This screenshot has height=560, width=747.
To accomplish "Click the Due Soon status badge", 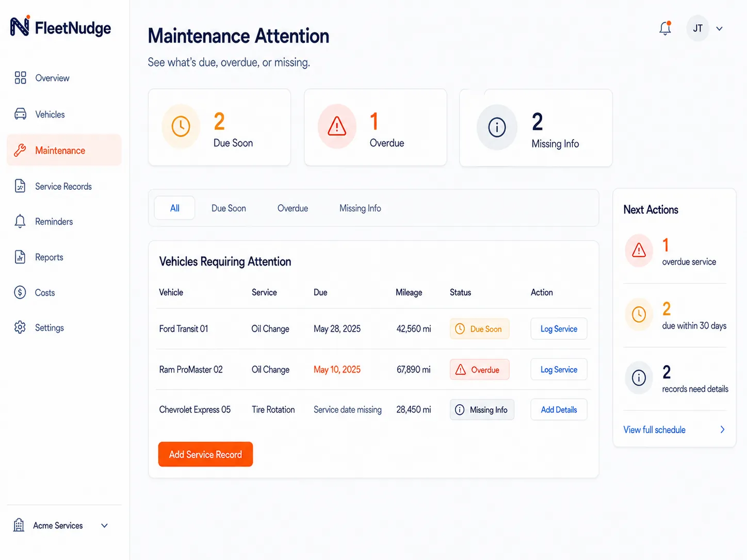I will click(x=479, y=329).
